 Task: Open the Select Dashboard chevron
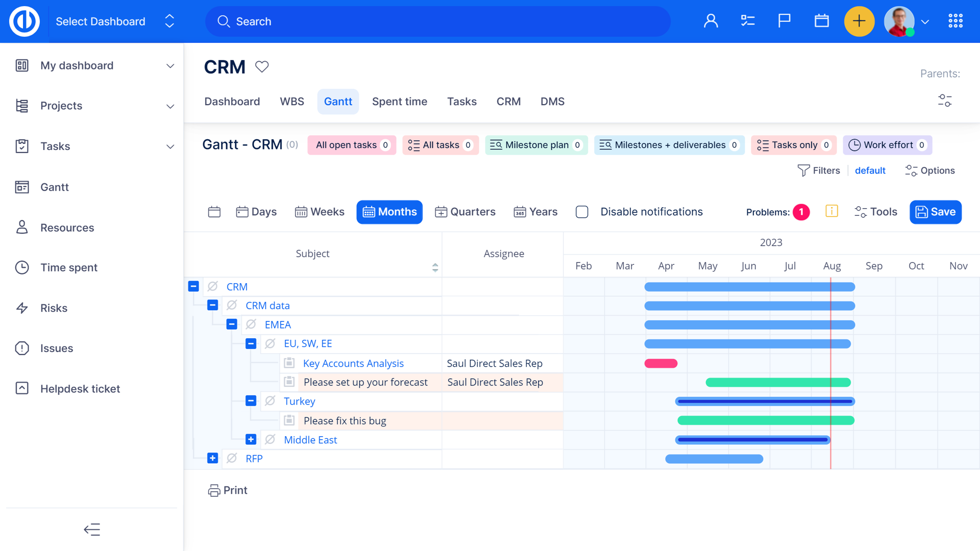pos(169,21)
